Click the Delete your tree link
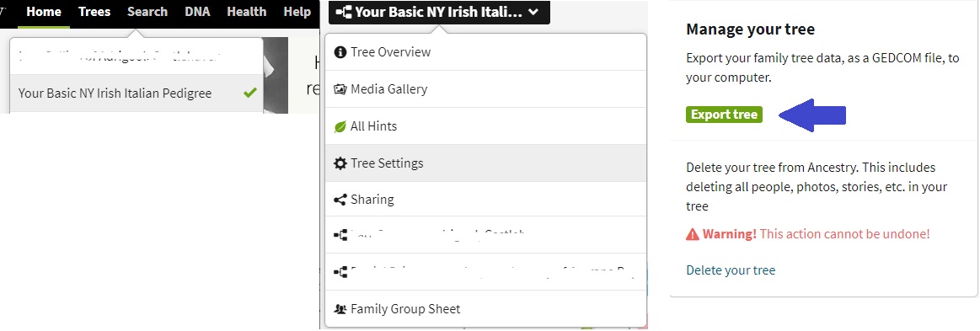 pyautogui.click(x=731, y=270)
